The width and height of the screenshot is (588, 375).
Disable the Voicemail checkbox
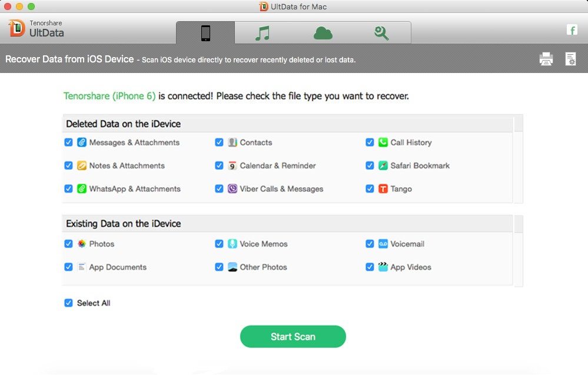pos(370,244)
